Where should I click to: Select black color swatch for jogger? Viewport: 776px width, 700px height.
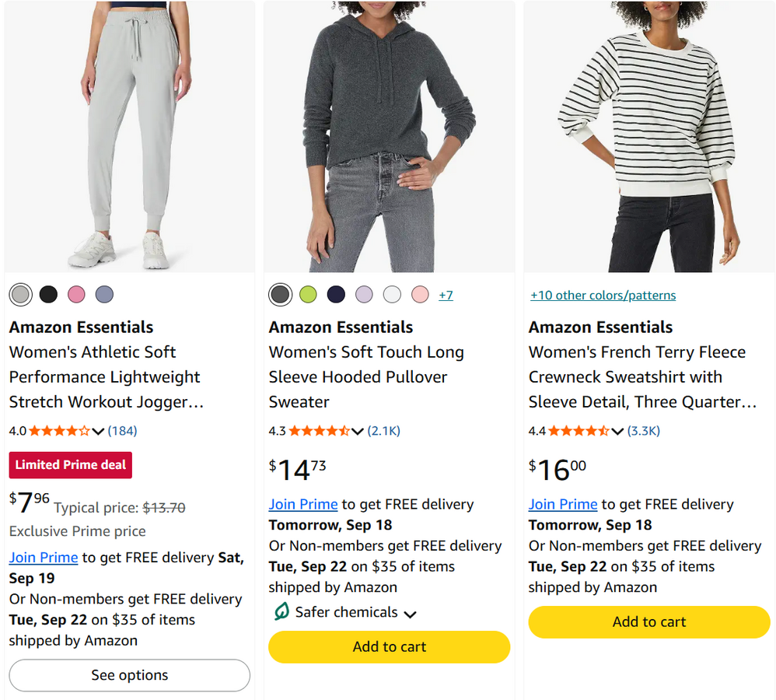(x=48, y=295)
